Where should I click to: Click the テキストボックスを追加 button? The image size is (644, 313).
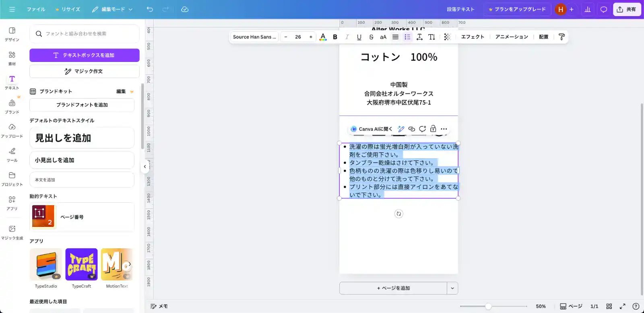coord(85,55)
